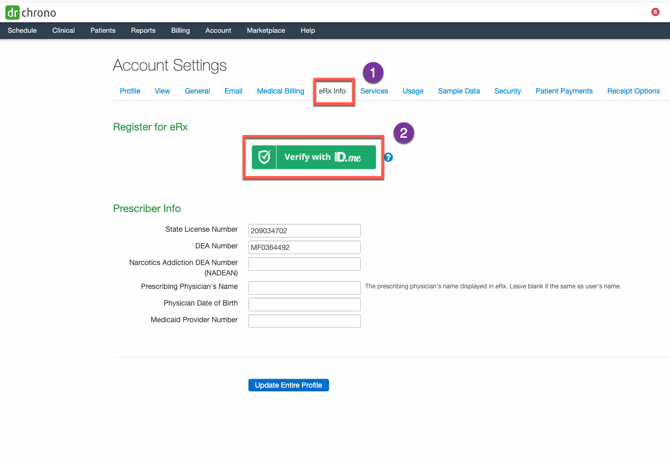Viewport: 670px width, 463px height.
Task: Switch to the Medical Billing tab
Action: click(280, 91)
